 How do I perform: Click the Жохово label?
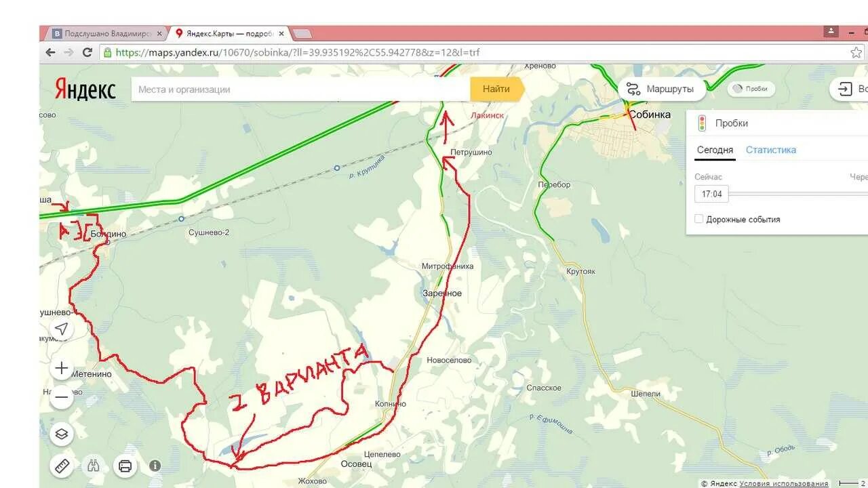click(313, 481)
